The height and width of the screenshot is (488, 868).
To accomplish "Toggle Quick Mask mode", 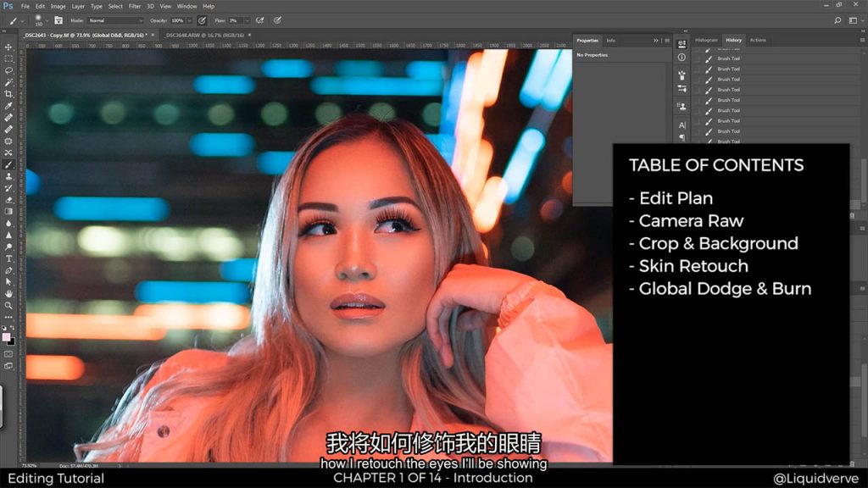I will [x=8, y=353].
